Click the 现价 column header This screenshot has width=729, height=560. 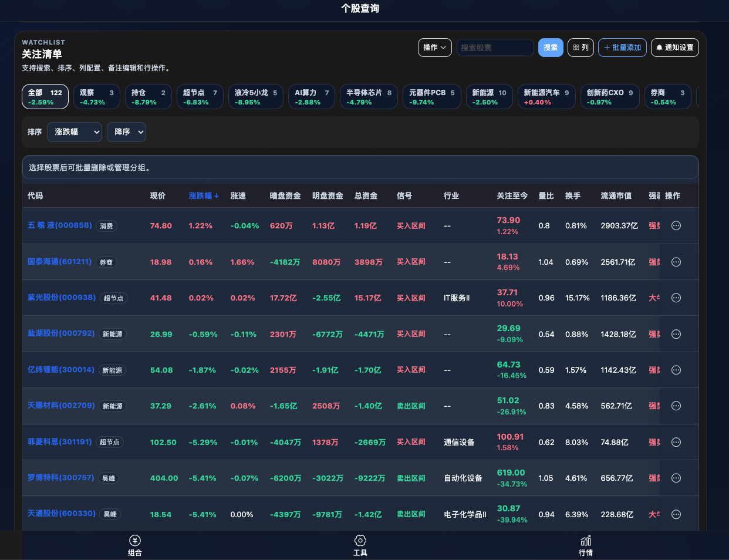158,196
